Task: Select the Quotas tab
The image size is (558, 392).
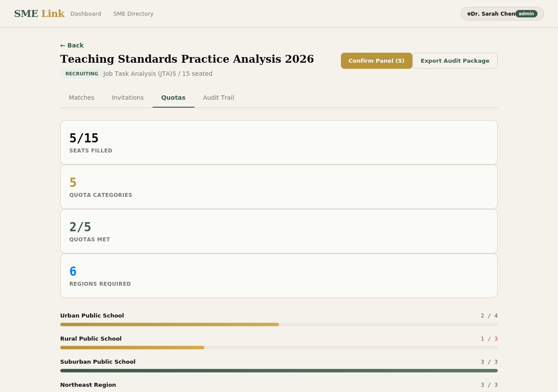Action: 173,97
